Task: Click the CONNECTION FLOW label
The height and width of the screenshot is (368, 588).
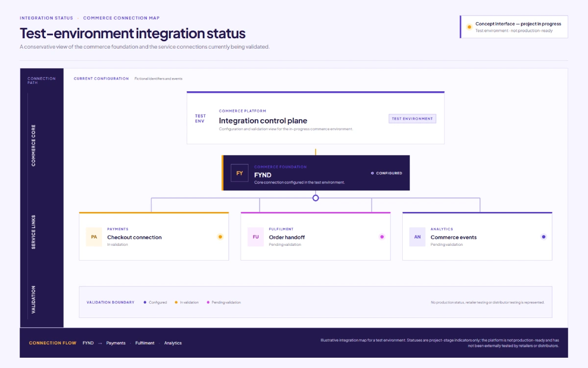Action: coord(52,343)
